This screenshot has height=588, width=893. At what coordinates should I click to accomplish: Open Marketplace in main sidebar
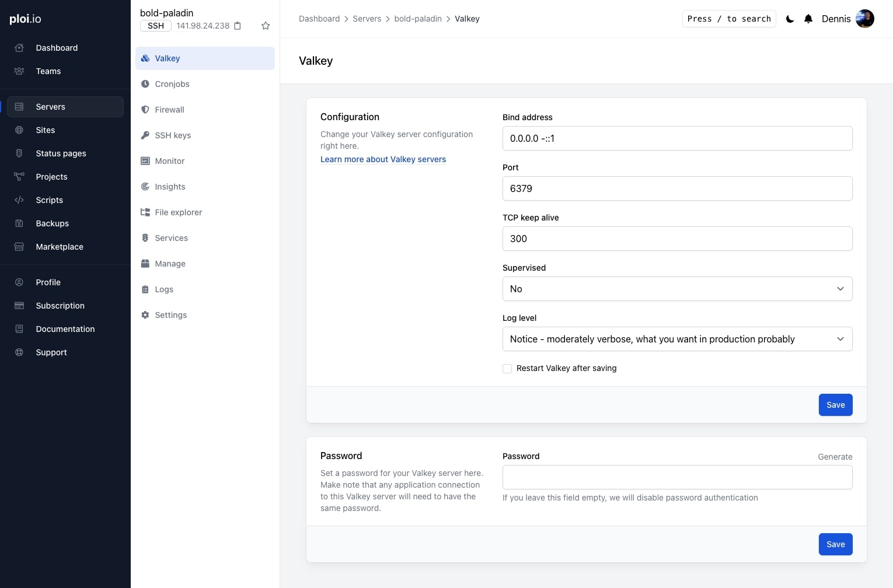point(65,247)
